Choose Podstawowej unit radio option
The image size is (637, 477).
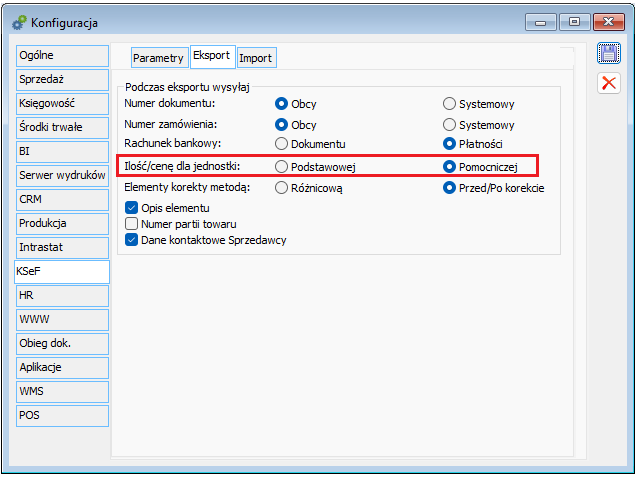(281, 166)
